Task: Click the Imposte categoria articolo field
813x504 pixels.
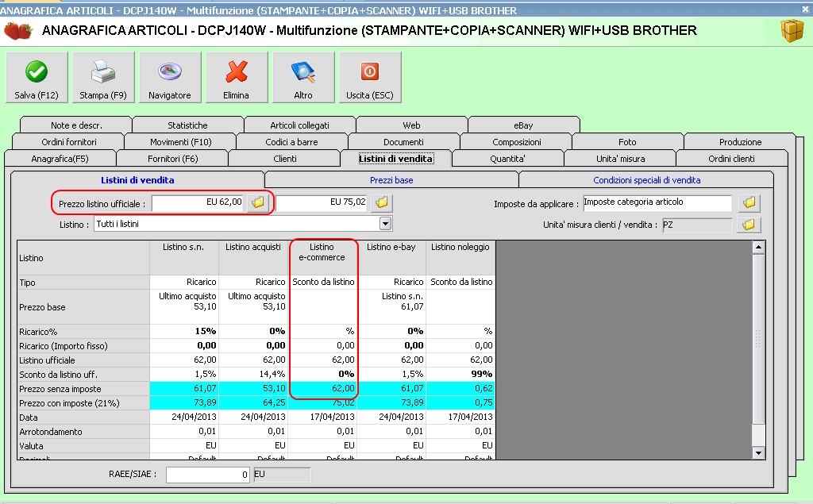Action: coord(657,202)
